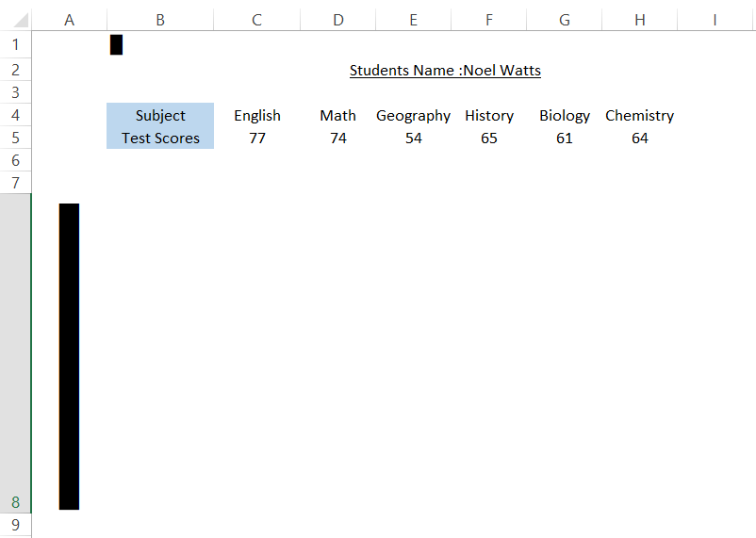
Task: Select the Math header cell
Action: tap(337, 115)
